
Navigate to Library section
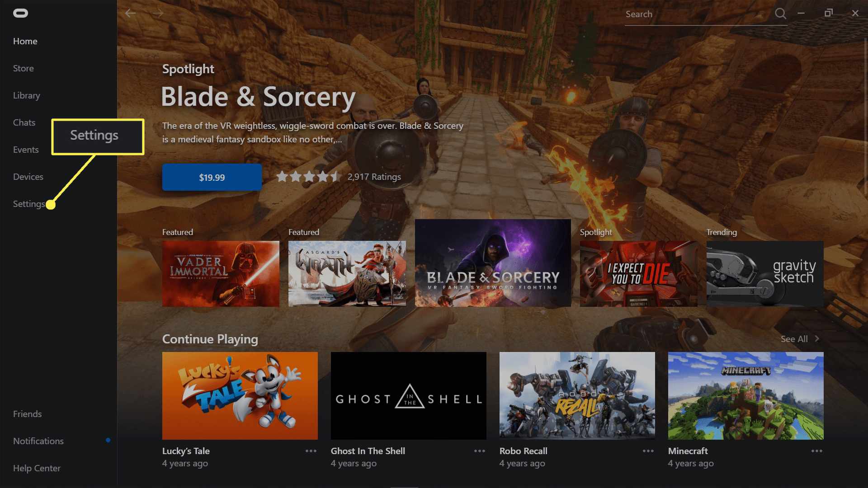pos(27,95)
